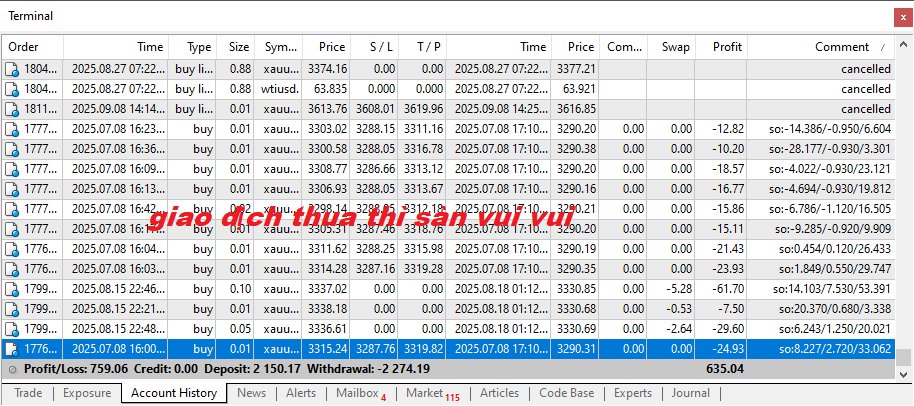This screenshot has width=914, height=406.
Task: Select comment so:0.454/0.120/26.433
Action: pos(821,249)
